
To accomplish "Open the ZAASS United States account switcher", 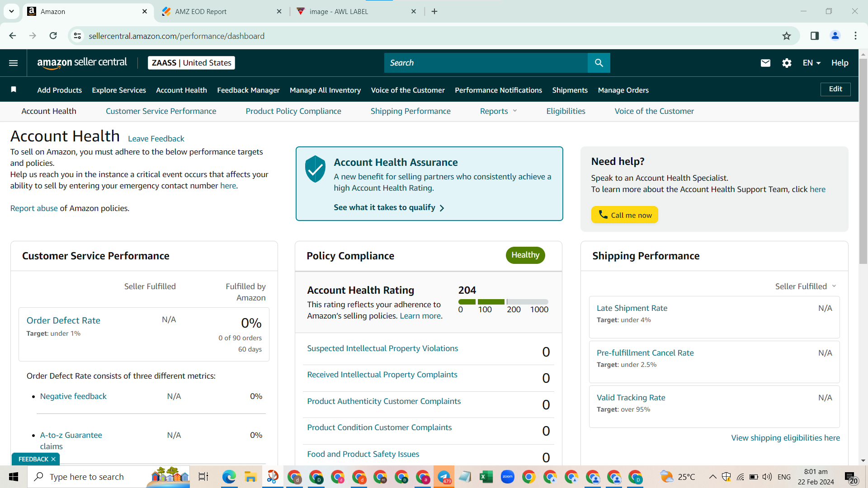I will (191, 63).
